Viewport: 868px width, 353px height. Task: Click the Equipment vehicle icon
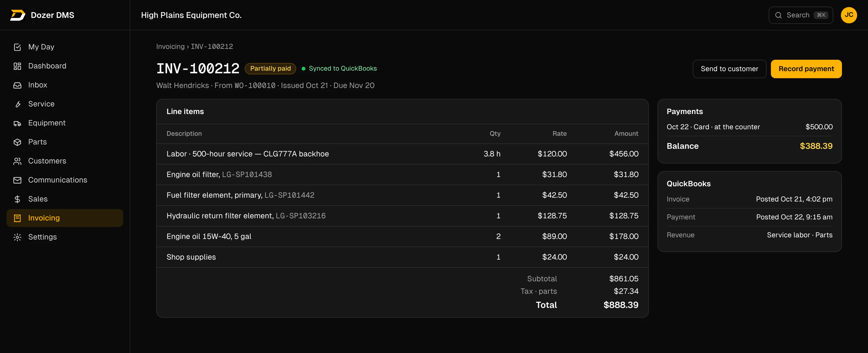(x=17, y=123)
